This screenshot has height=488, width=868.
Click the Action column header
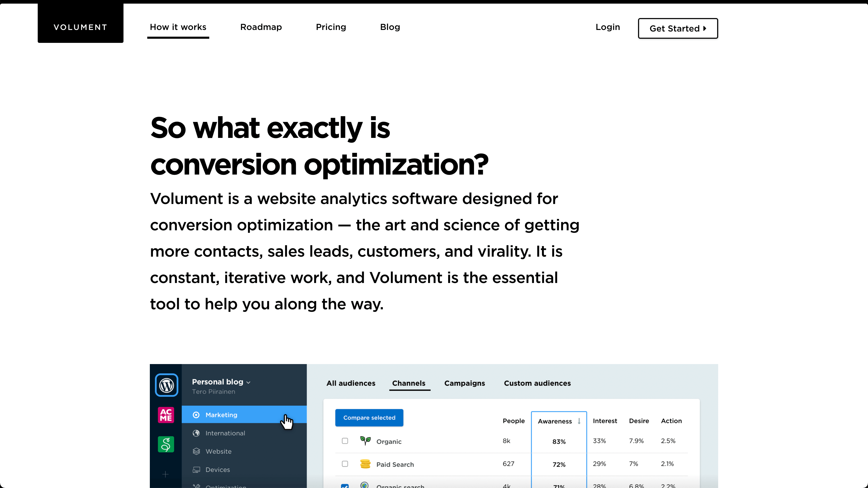click(x=671, y=421)
